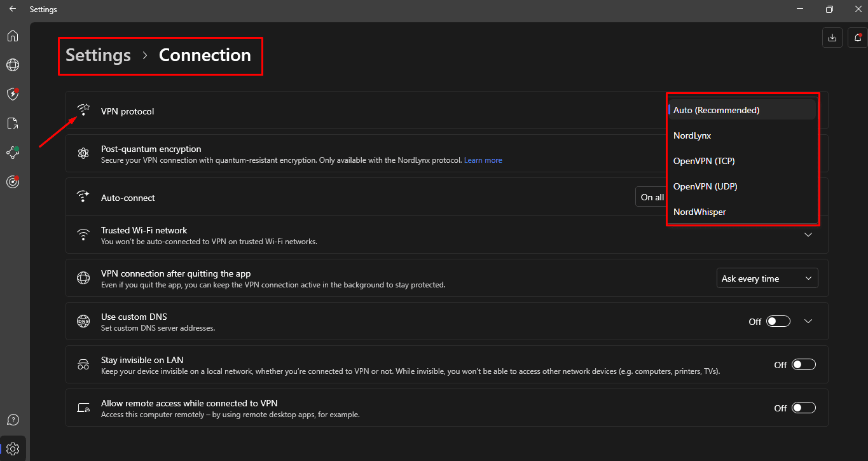
Task: Click the Settings breadcrumb link
Action: point(99,55)
